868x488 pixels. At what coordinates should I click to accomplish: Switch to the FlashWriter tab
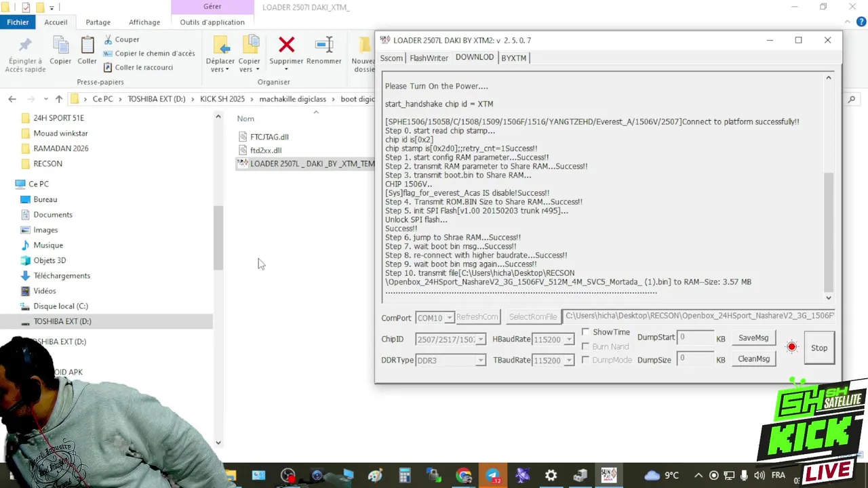pos(429,58)
